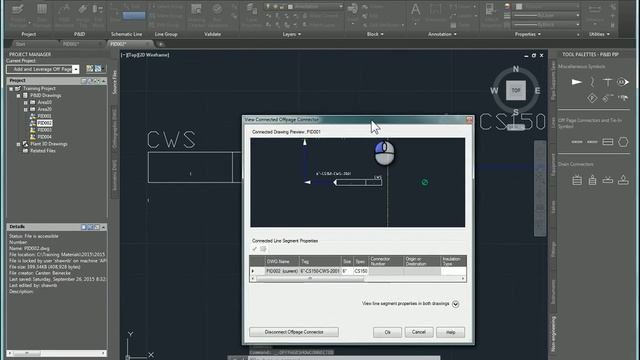This screenshot has width=640, height=360.
Task: Expand the Area20 folder node
Action: click(26, 109)
